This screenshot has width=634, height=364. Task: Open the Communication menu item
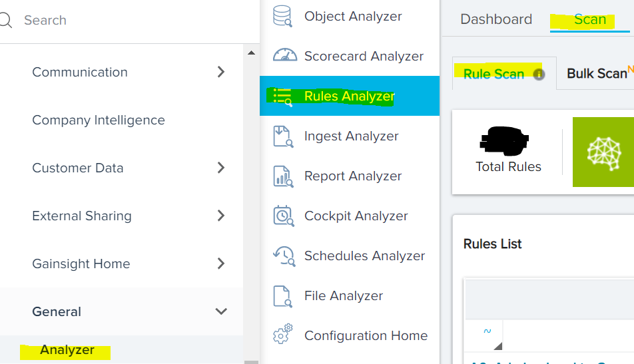pyautogui.click(x=80, y=72)
